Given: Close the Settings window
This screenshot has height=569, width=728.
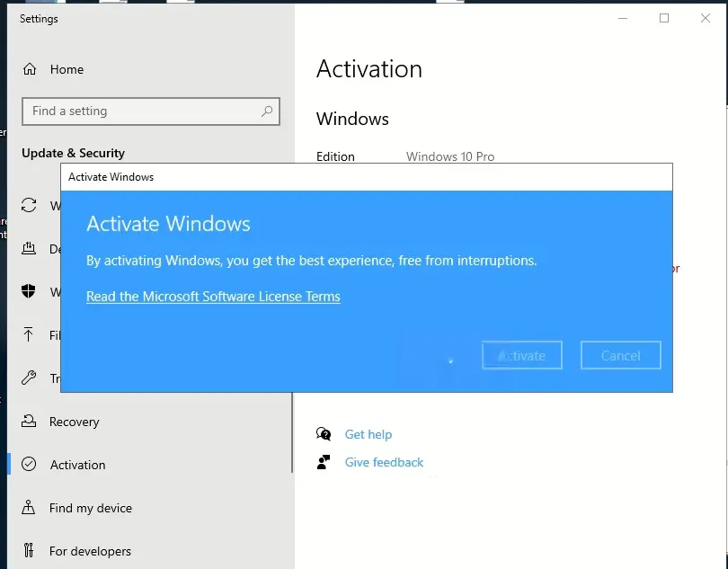Looking at the screenshot, I should click(x=706, y=18).
